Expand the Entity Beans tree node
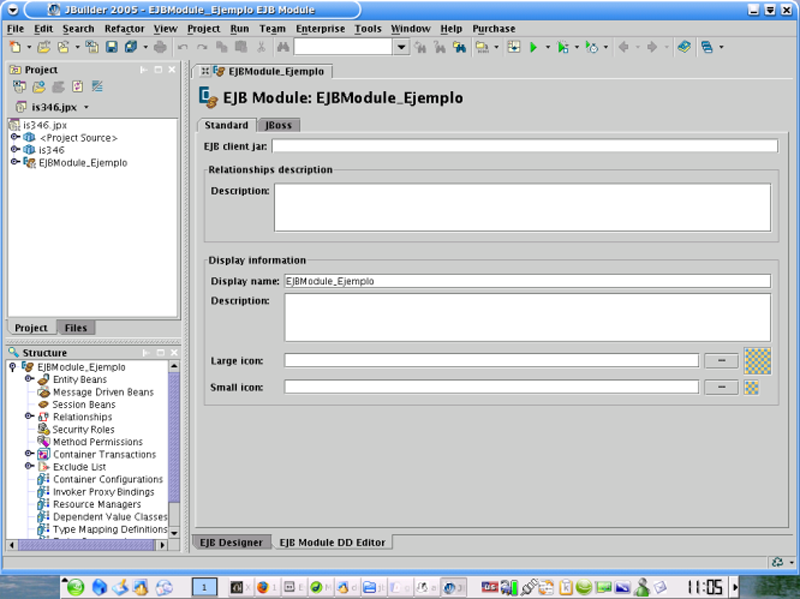The width and height of the screenshot is (800, 599). coord(28,380)
